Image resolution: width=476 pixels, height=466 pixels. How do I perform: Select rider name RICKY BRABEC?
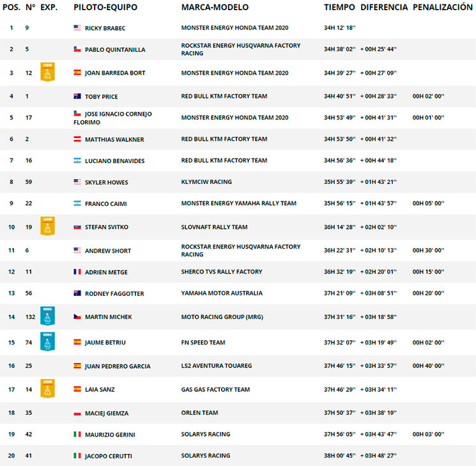pos(105,28)
